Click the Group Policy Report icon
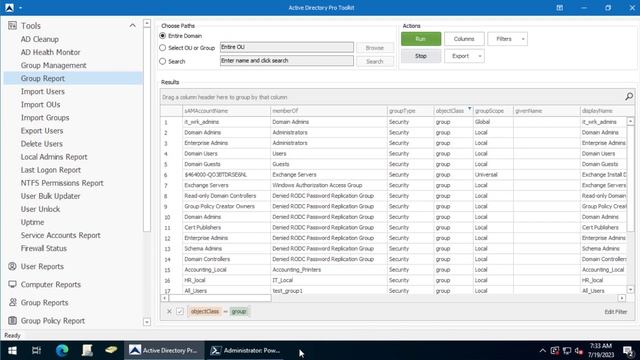Viewport: 640px width, 360px height. (x=12, y=320)
